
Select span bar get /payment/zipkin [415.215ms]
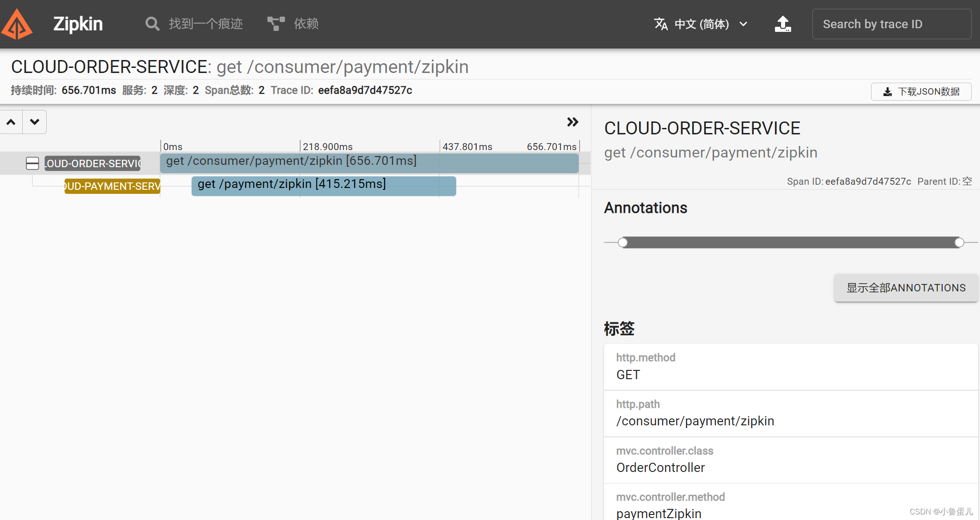[x=324, y=186]
